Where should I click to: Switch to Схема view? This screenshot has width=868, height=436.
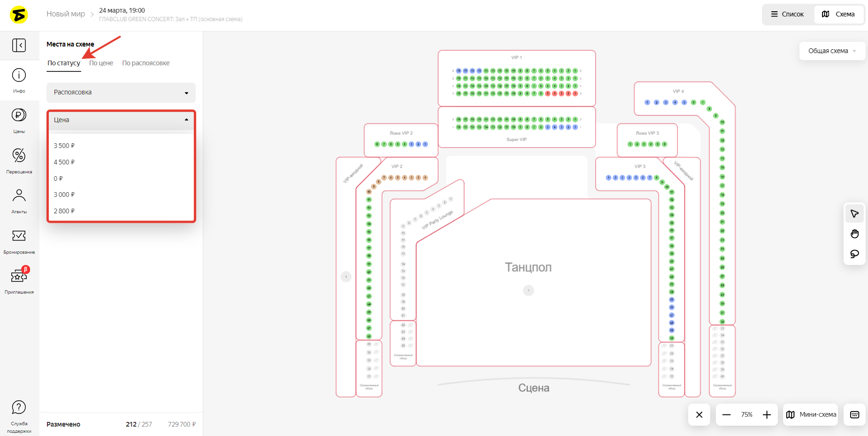click(838, 14)
